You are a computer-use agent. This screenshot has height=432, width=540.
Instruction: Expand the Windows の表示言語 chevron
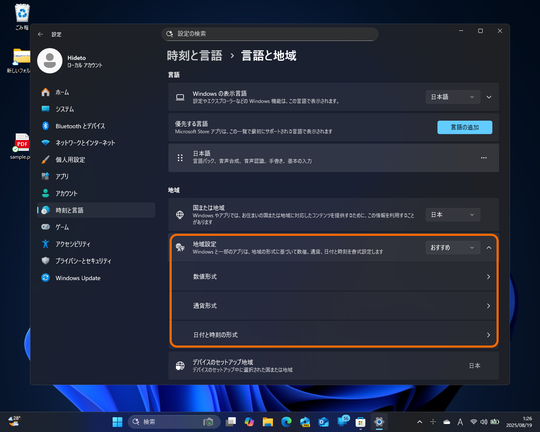pyautogui.click(x=489, y=97)
